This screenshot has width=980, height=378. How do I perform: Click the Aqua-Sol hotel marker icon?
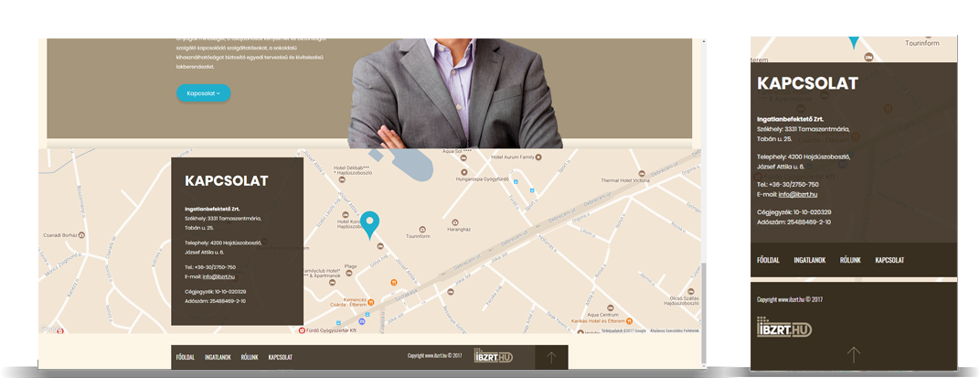(x=463, y=158)
